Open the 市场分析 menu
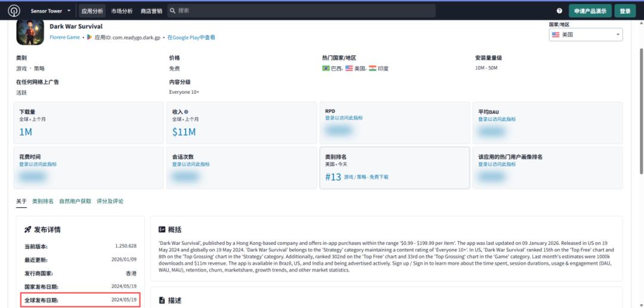The height and width of the screenshot is (308, 644). (x=122, y=11)
